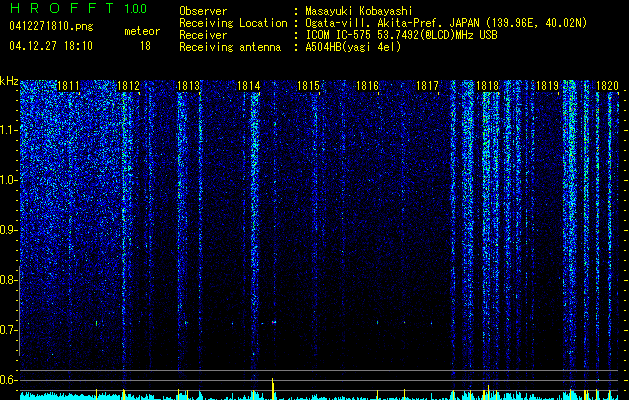Click the 1815 time marker
Viewport: 629px width, 400px height.
pyautogui.click(x=308, y=86)
